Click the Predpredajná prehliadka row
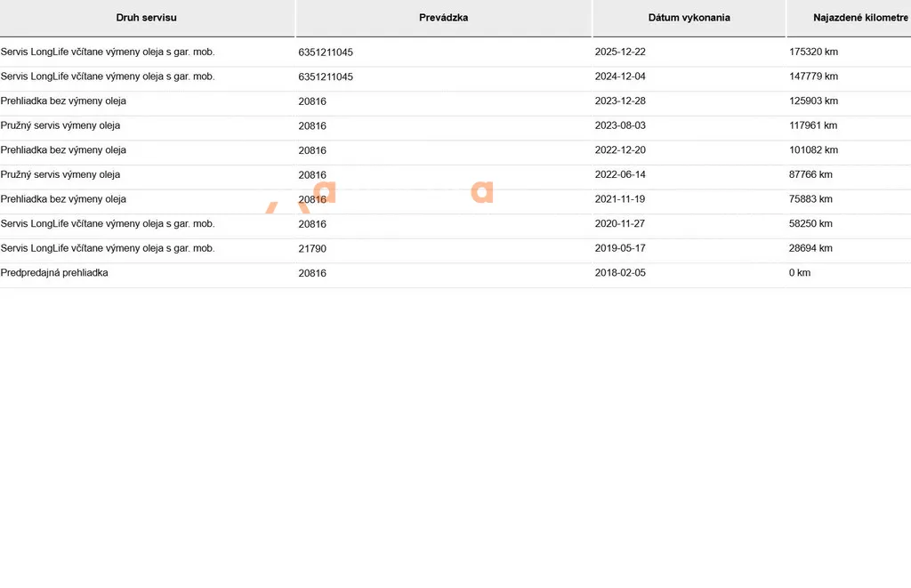911x588 pixels. point(455,273)
